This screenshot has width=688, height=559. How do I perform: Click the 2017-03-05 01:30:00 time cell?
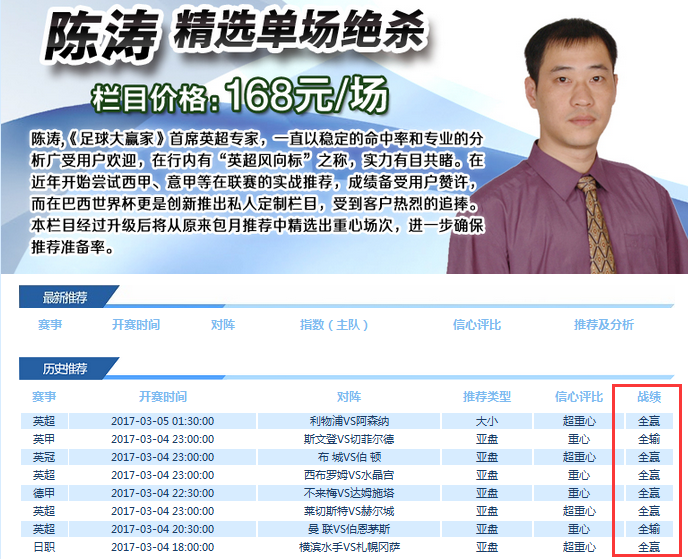pos(162,421)
